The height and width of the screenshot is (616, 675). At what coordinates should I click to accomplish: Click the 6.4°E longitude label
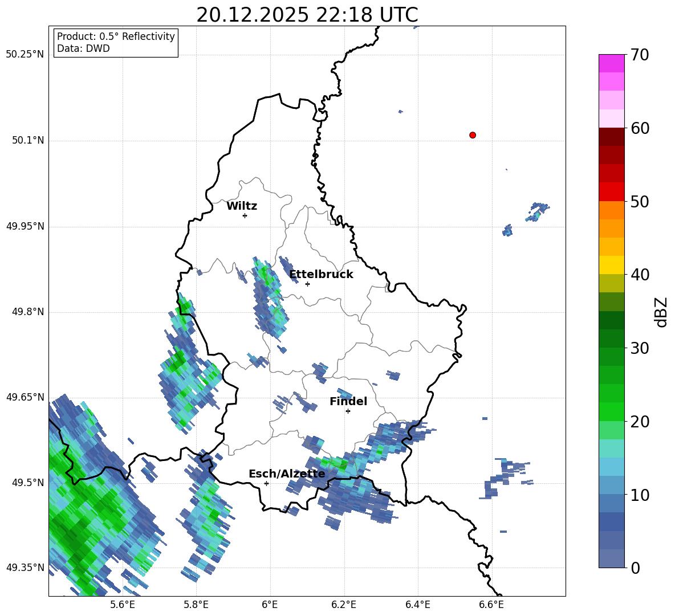417,605
